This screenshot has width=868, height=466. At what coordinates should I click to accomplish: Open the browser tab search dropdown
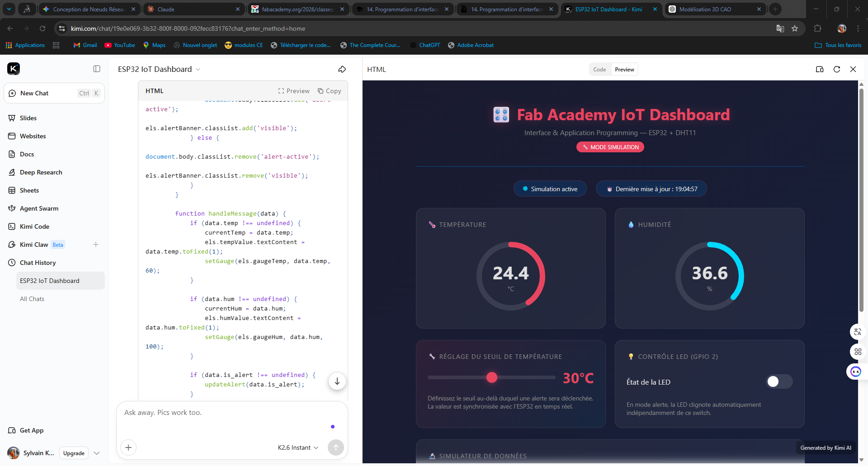(x=9, y=9)
